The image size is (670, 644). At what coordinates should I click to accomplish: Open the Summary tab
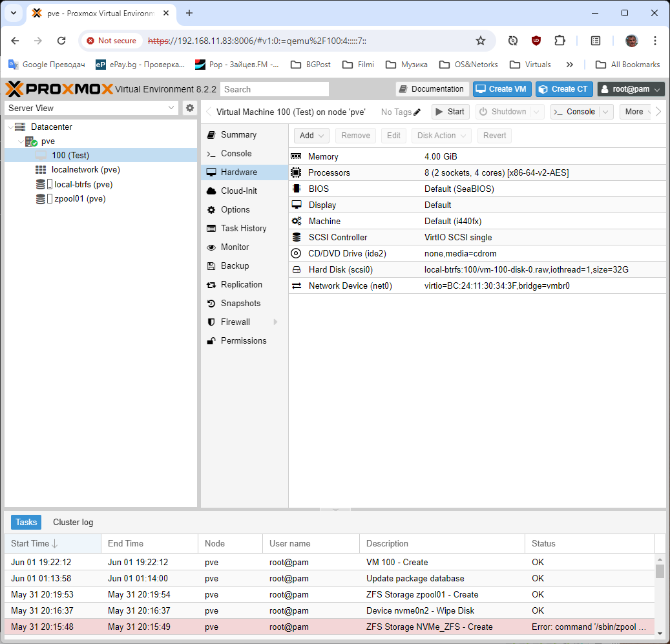(x=244, y=135)
